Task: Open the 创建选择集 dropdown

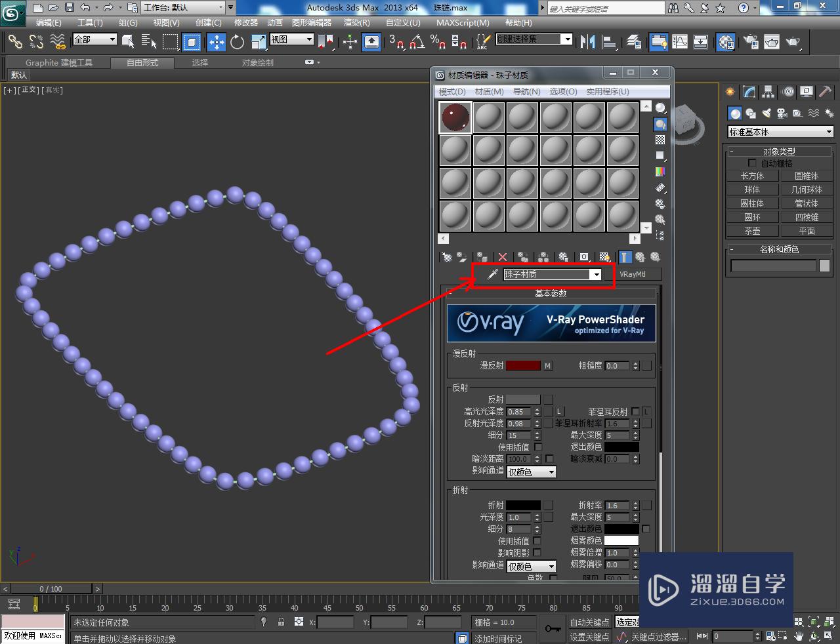Action: pos(534,39)
